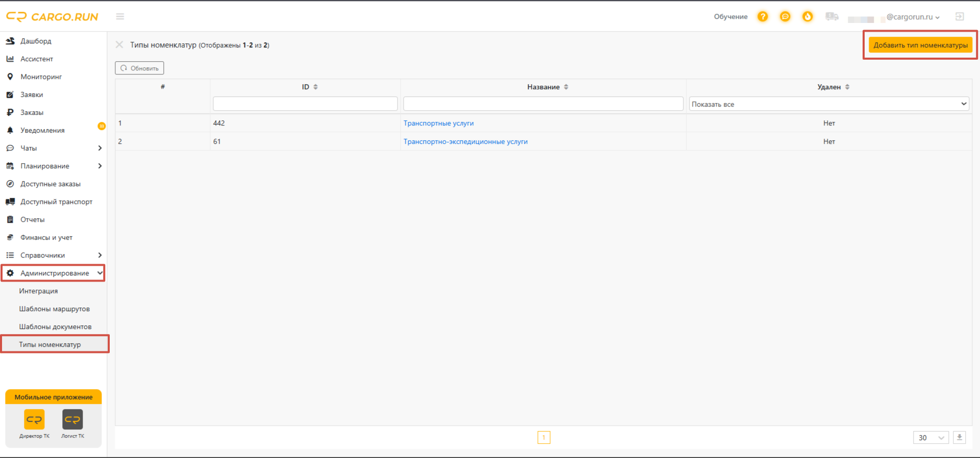Click ID cell 442
The width and height of the screenshot is (980, 458).
pos(219,123)
